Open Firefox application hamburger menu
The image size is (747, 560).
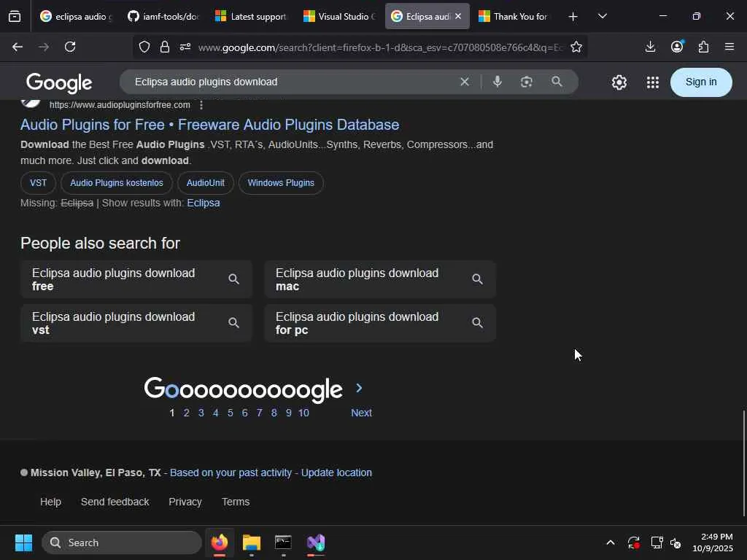tap(729, 47)
